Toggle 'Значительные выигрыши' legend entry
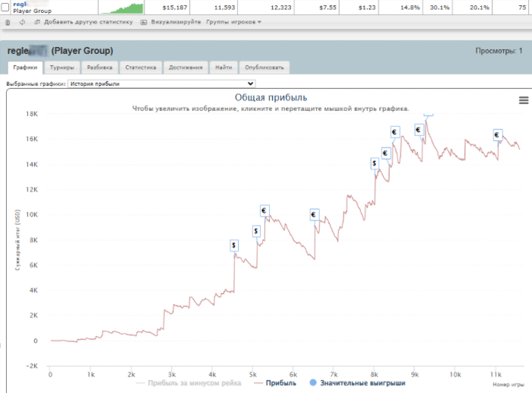Screen dimensions: 532x393 coord(358,383)
